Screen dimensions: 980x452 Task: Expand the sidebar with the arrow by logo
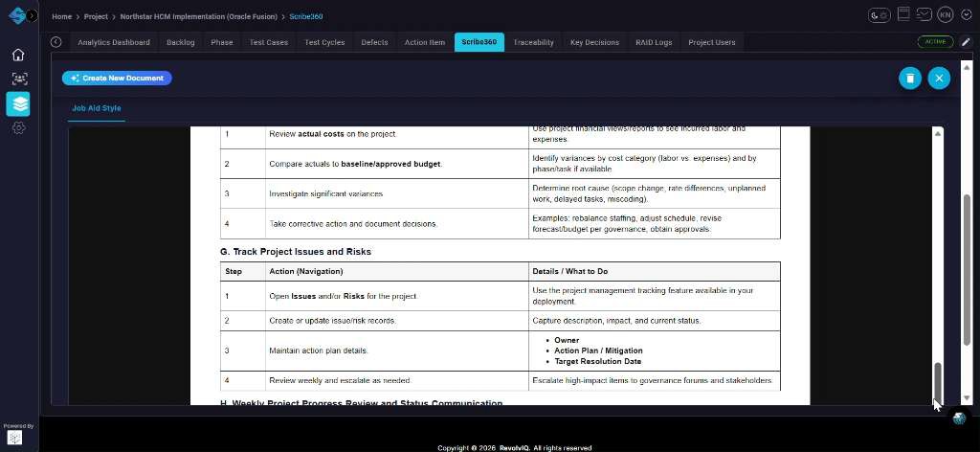33,16
